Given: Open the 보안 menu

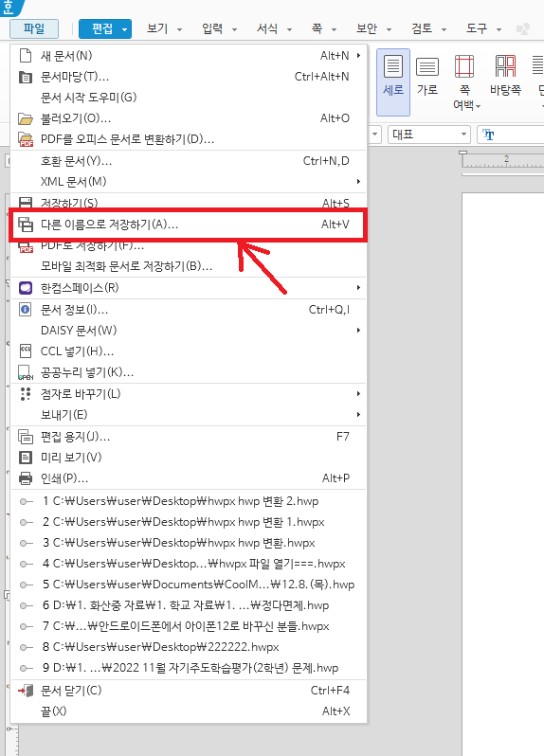Looking at the screenshot, I should (367, 29).
